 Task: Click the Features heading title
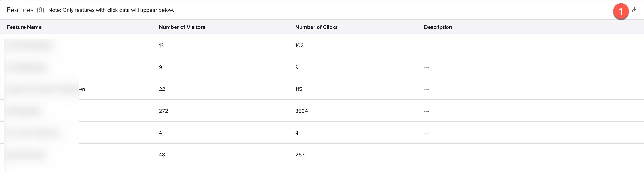[20, 10]
